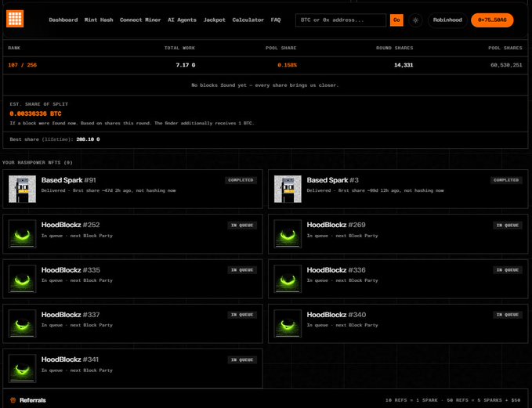Click the Based Spark #91 title
The image size is (532, 408).
[68, 180]
